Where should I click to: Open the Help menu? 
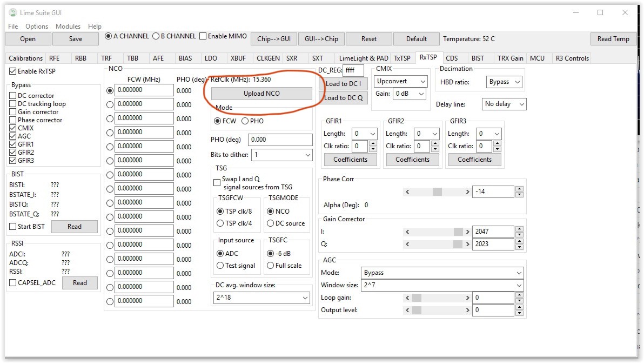click(x=95, y=27)
